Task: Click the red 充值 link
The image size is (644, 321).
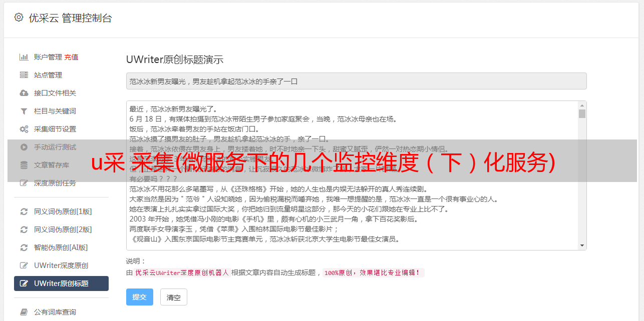Action: 71,57
